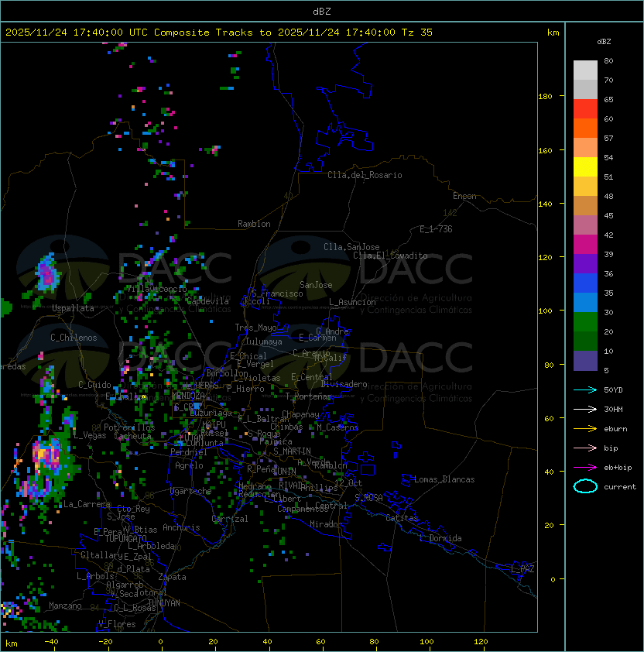Viewport: 644px width, 652px height.
Task: Click the 'Manzano' map label
Action: 65,606
